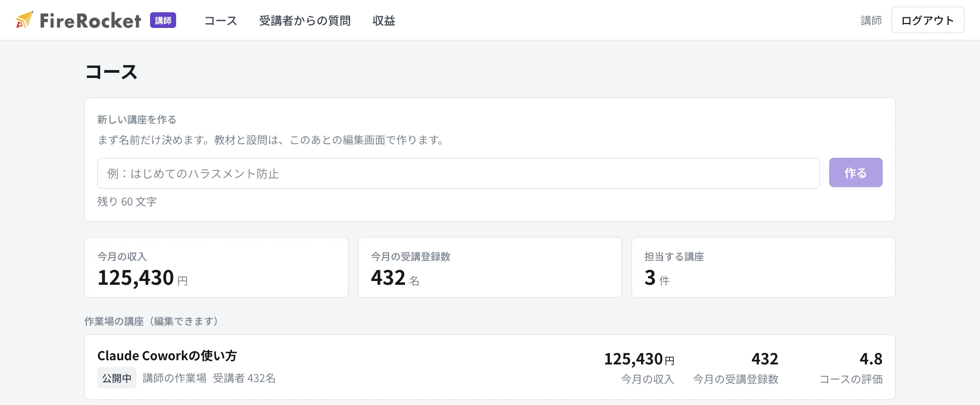Click the 講師の作業場 label in course row
The width and height of the screenshot is (980, 405).
point(174,378)
